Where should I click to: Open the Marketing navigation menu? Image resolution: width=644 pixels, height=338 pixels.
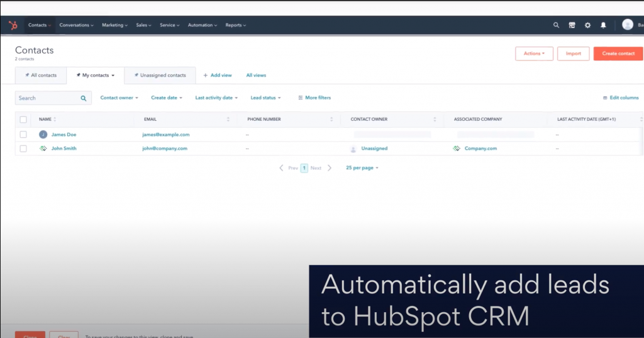[114, 25]
